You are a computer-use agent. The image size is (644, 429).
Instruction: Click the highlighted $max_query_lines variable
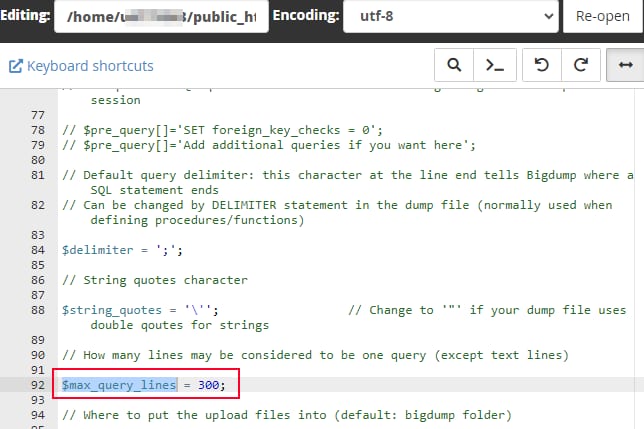[x=119, y=385]
